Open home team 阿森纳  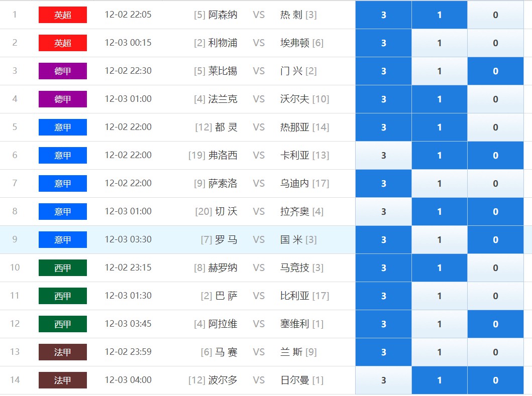tap(223, 15)
